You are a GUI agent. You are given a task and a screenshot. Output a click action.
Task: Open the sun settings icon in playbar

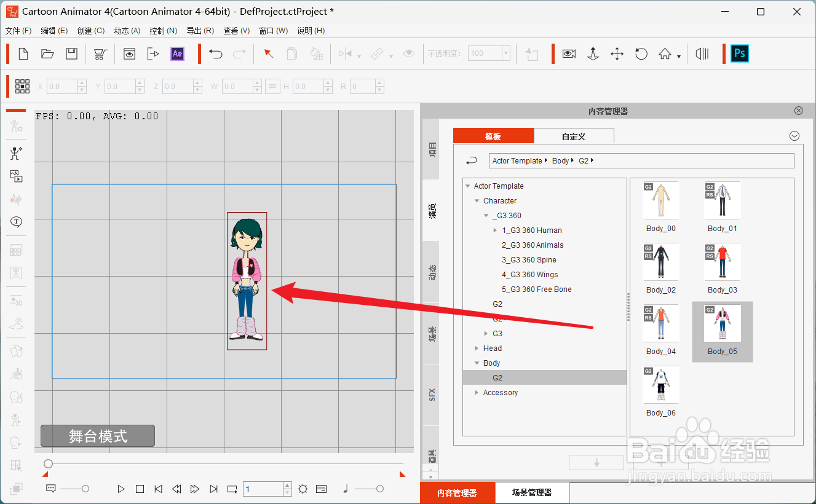(303, 489)
